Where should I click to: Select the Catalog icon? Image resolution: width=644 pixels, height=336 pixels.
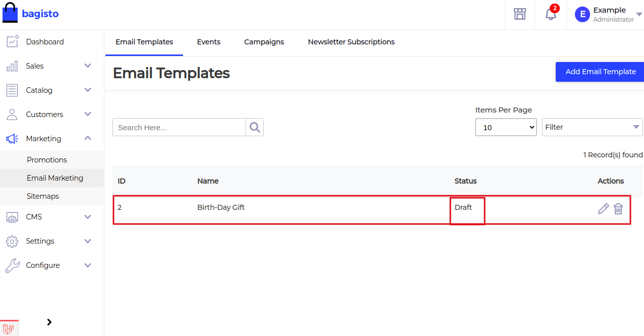click(x=12, y=90)
